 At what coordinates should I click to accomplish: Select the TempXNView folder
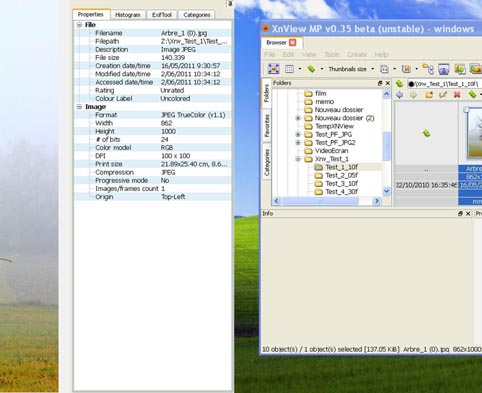pyautogui.click(x=334, y=126)
